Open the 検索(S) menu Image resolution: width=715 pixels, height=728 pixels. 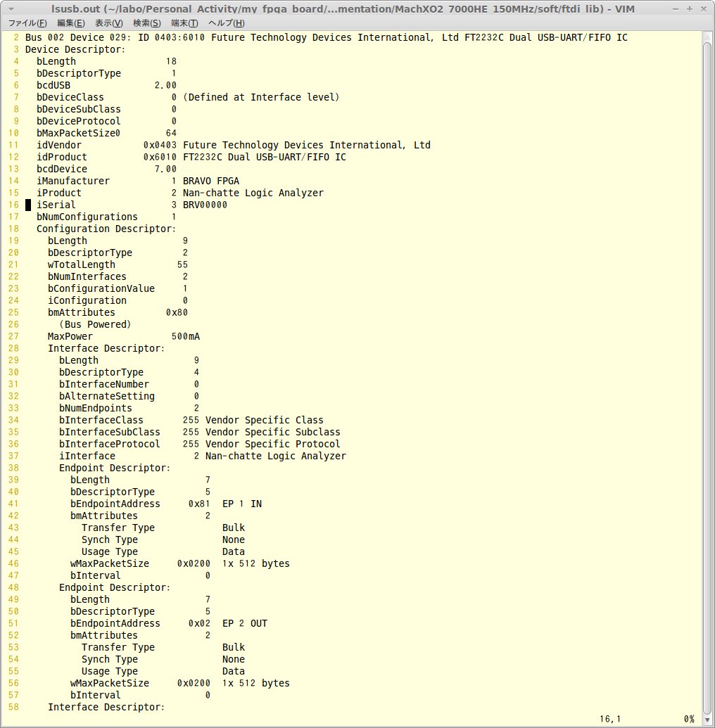tap(147, 23)
